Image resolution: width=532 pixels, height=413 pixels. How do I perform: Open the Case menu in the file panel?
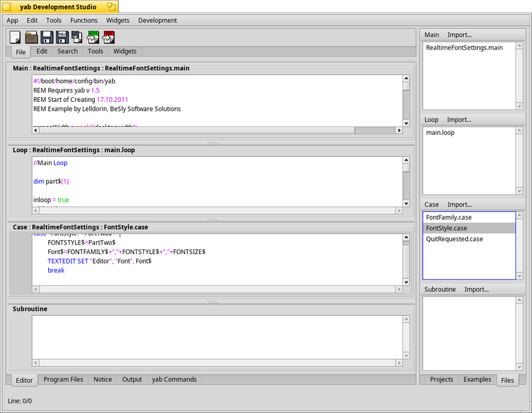pyautogui.click(x=432, y=204)
